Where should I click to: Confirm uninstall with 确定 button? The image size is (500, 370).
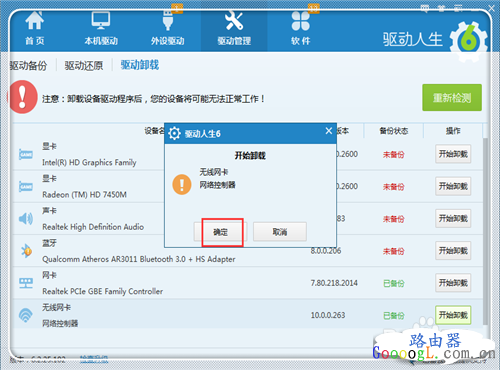click(220, 232)
